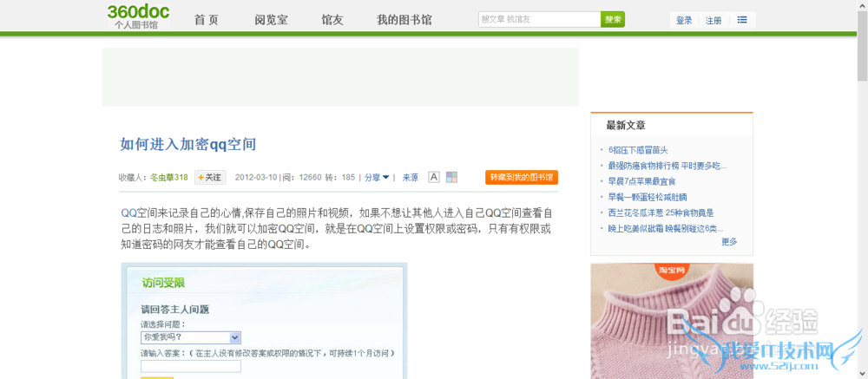The height and width of the screenshot is (379, 868).
Task: Click the plus 关注 follow button
Action: click(210, 178)
